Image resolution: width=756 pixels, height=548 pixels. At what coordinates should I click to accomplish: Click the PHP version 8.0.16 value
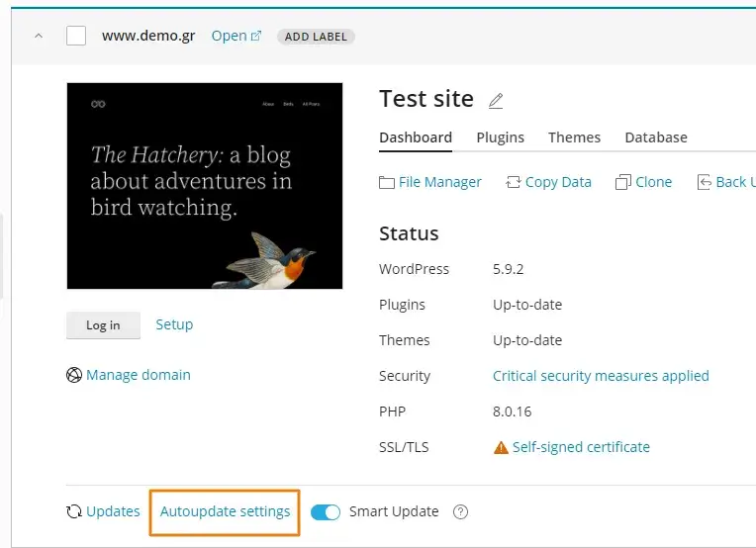click(x=512, y=411)
